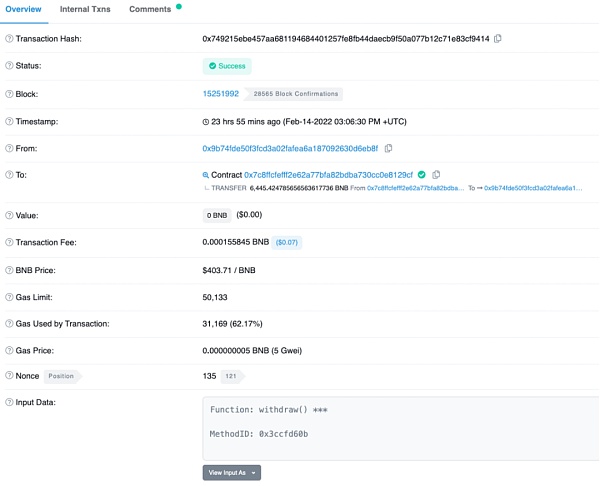Switch to the Internal Txns tab

85,9
